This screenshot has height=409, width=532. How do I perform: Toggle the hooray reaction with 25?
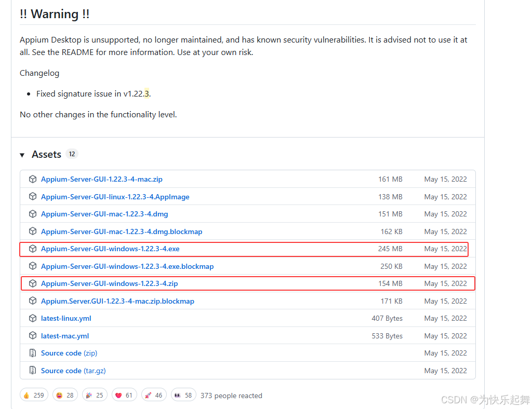(95, 395)
